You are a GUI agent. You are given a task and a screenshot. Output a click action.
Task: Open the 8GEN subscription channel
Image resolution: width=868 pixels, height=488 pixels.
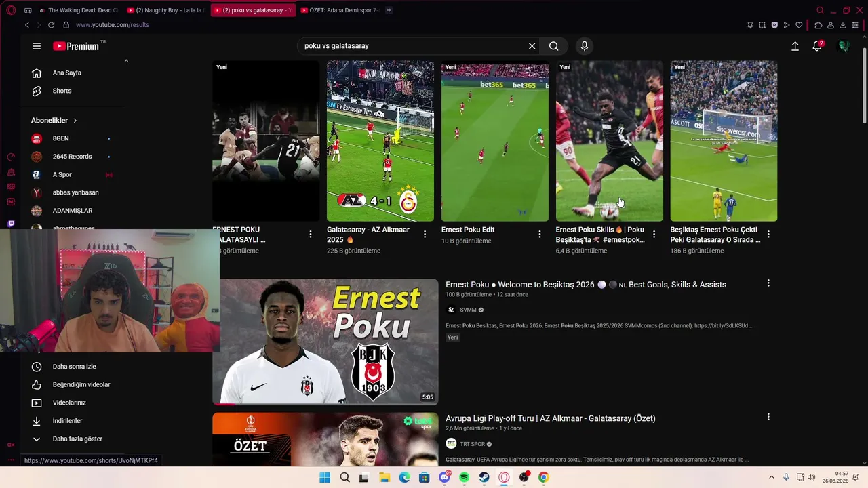click(x=72, y=138)
